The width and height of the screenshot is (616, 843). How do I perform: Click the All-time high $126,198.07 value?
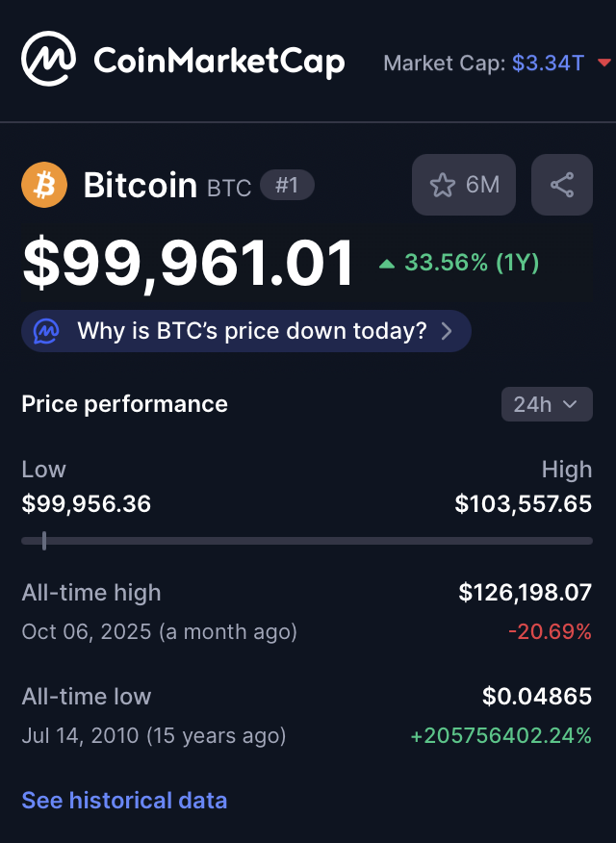click(x=525, y=593)
